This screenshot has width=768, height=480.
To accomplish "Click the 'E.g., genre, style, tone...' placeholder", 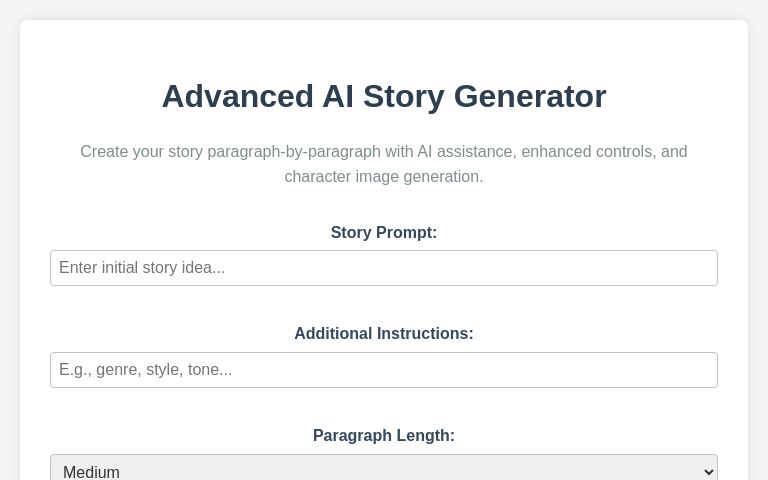I will (x=146, y=370).
